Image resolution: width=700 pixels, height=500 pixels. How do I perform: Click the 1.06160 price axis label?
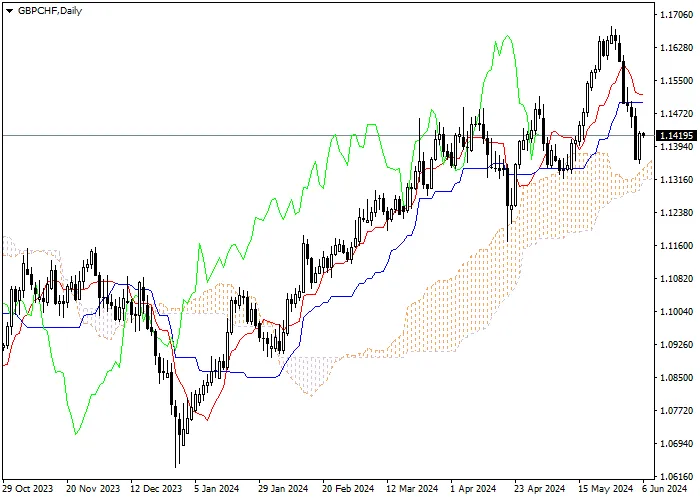pyautogui.click(x=676, y=476)
